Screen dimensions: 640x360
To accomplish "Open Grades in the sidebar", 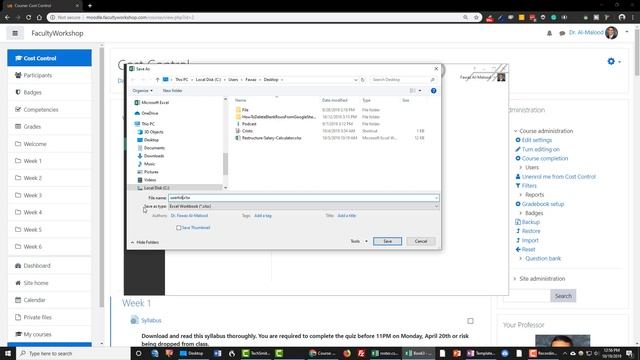I will pyautogui.click(x=49, y=127).
